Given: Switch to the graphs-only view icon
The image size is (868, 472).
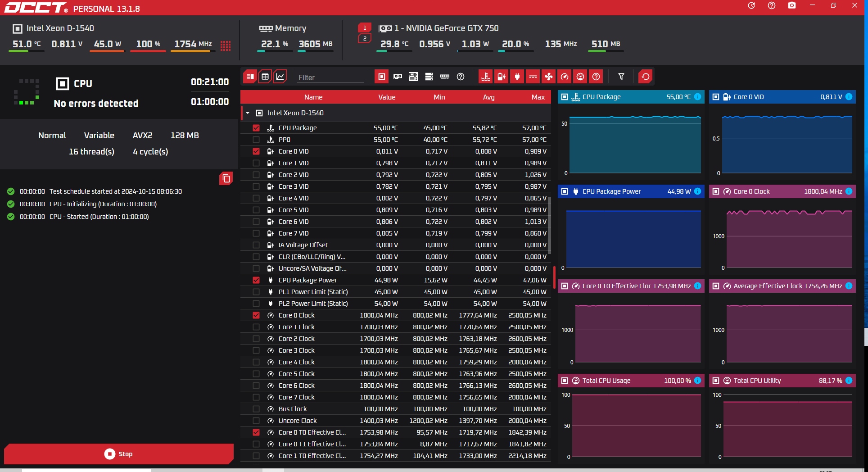Looking at the screenshot, I should coord(280,77).
